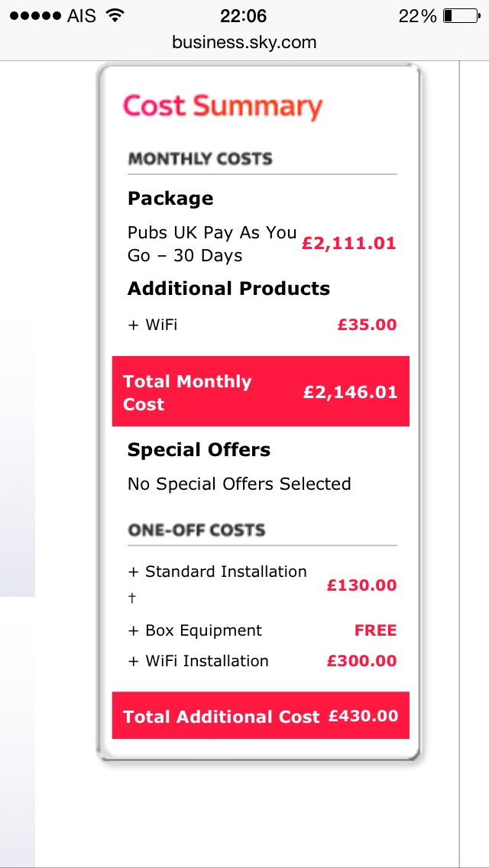Tap the + WiFi additional product row

(x=262, y=325)
